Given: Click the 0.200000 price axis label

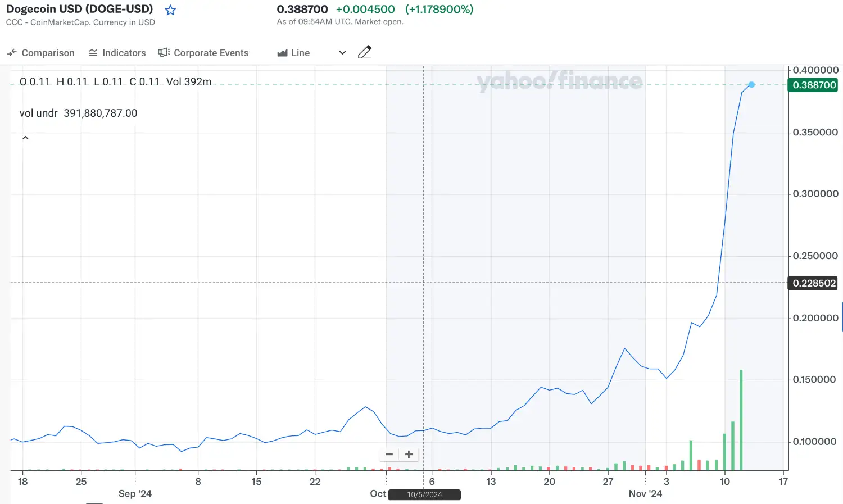Looking at the screenshot, I should pos(815,318).
